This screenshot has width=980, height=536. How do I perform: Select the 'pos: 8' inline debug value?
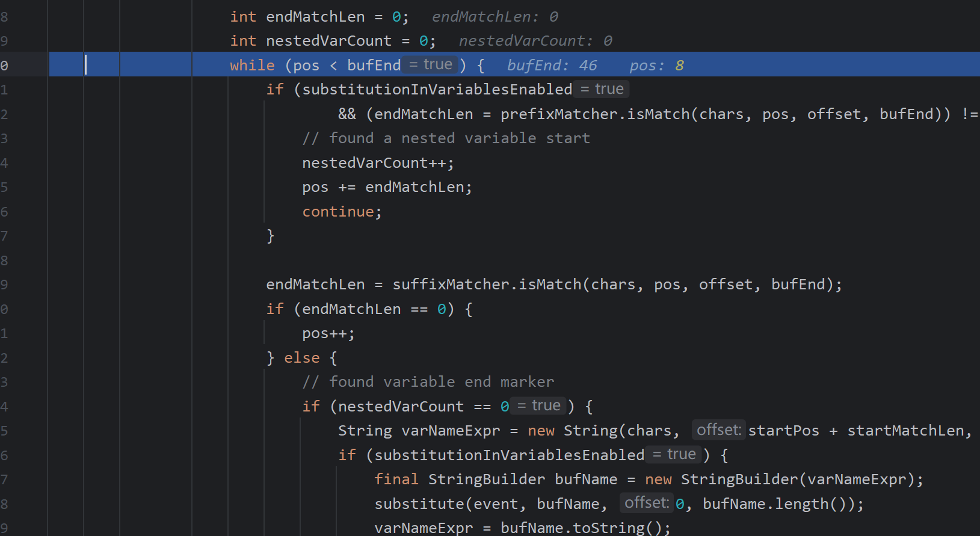(x=656, y=65)
